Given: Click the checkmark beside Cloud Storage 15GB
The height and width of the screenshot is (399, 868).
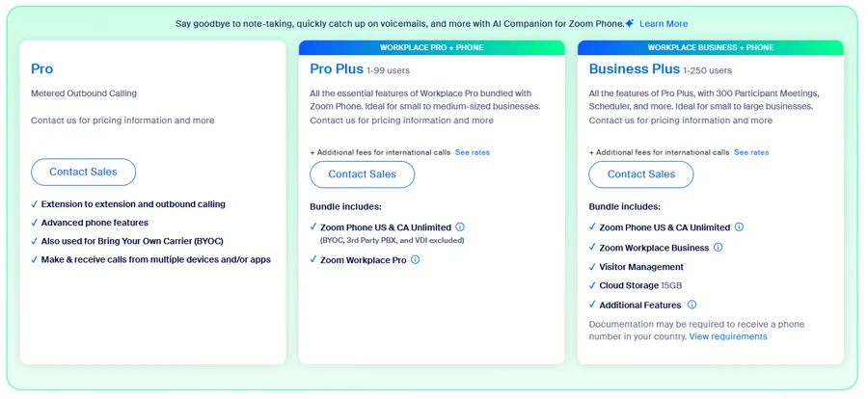Looking at the screenshot, I should (593, 286).
